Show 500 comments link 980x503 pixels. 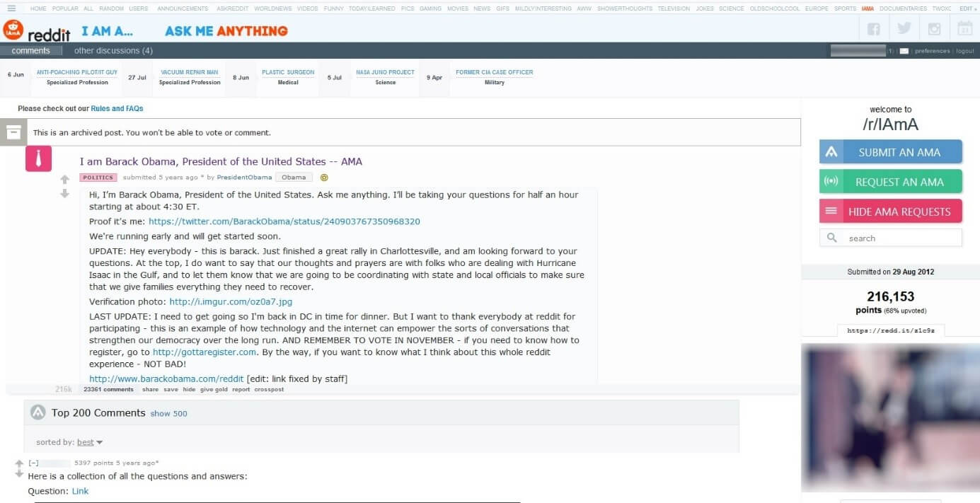coord(169,414)
